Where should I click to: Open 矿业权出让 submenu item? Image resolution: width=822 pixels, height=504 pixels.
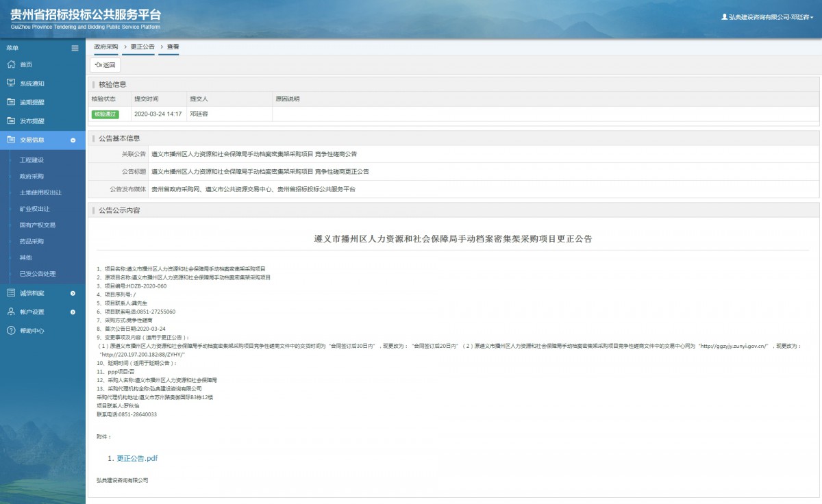click(34, 209)
